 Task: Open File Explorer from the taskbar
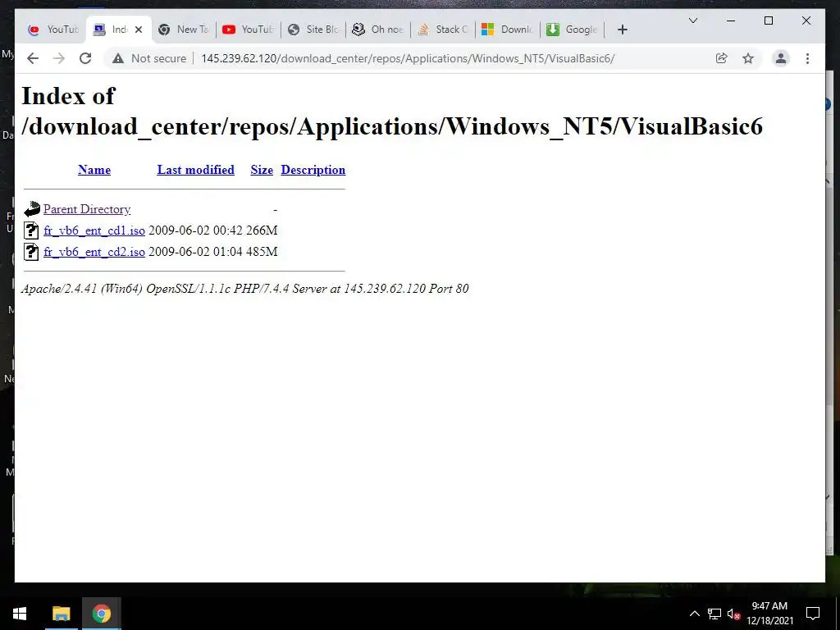point(61,614)
